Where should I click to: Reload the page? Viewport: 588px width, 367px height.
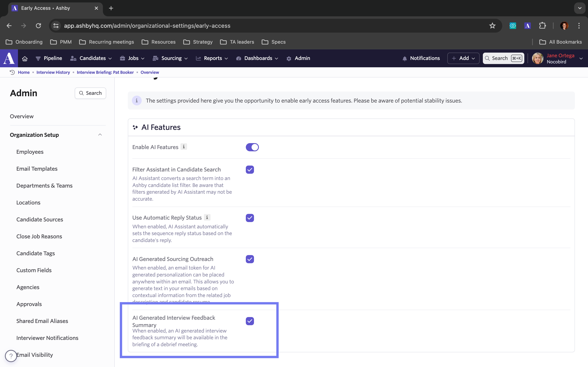click(x=38, y=26)
